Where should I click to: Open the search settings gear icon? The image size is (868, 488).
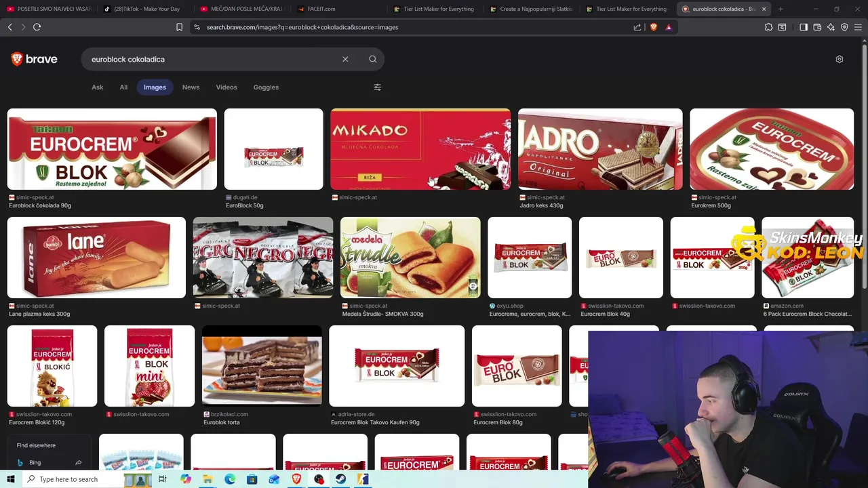(840, 59)
